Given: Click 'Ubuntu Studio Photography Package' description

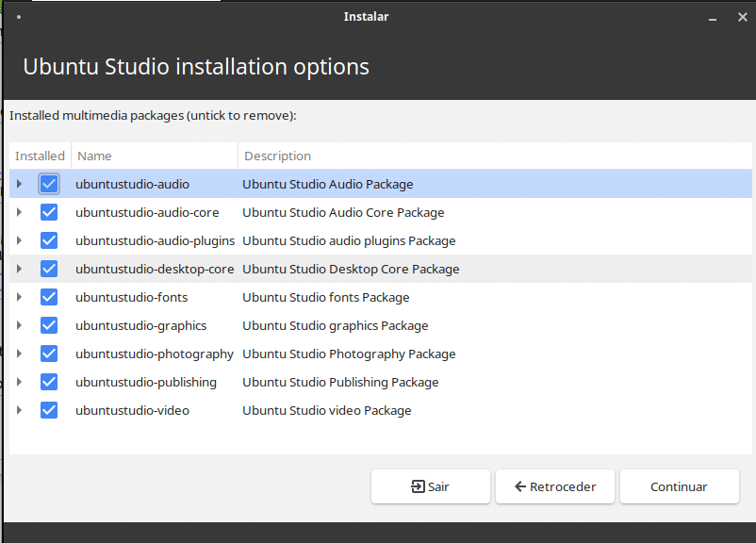Looking at the screenshot, I should [349, 354].
